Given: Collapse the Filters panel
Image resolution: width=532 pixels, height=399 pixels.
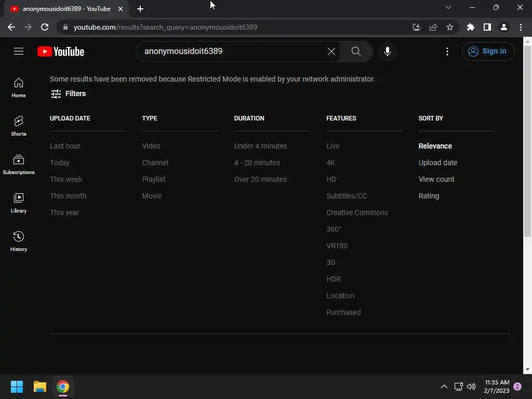Looking at the screenshot, I should [x=68, y=94].
